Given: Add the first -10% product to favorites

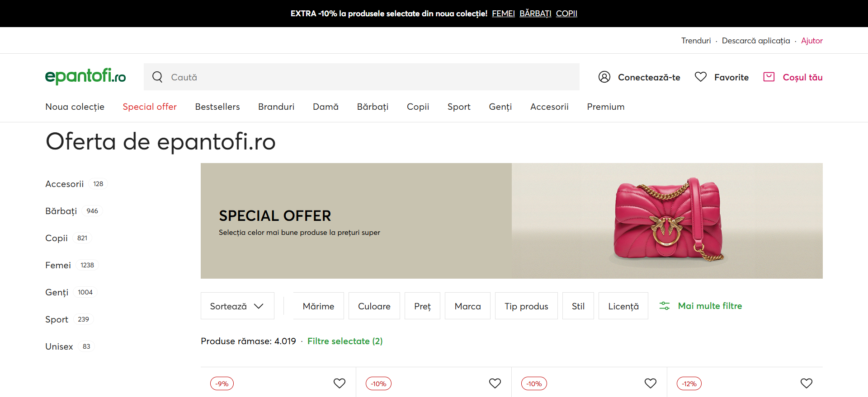Looking at the screenshot, I should pyautogui.click(x=495, y=383).
